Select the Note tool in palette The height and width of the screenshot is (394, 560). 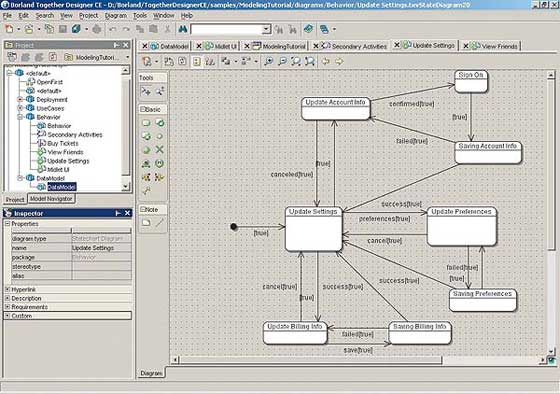coord(146,223)
